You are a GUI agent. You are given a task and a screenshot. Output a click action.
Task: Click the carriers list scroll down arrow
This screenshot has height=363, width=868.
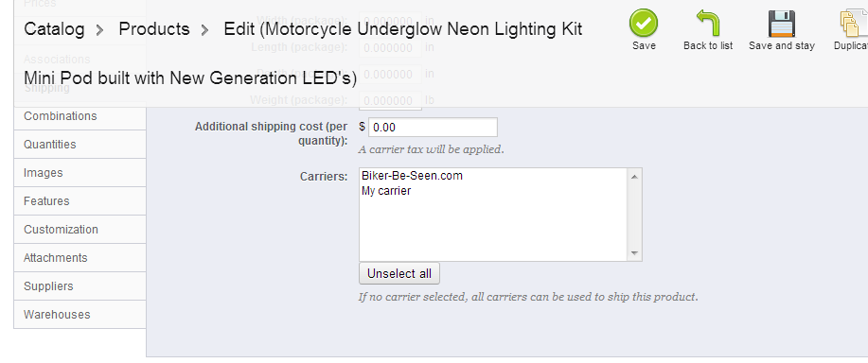point(634,253)
